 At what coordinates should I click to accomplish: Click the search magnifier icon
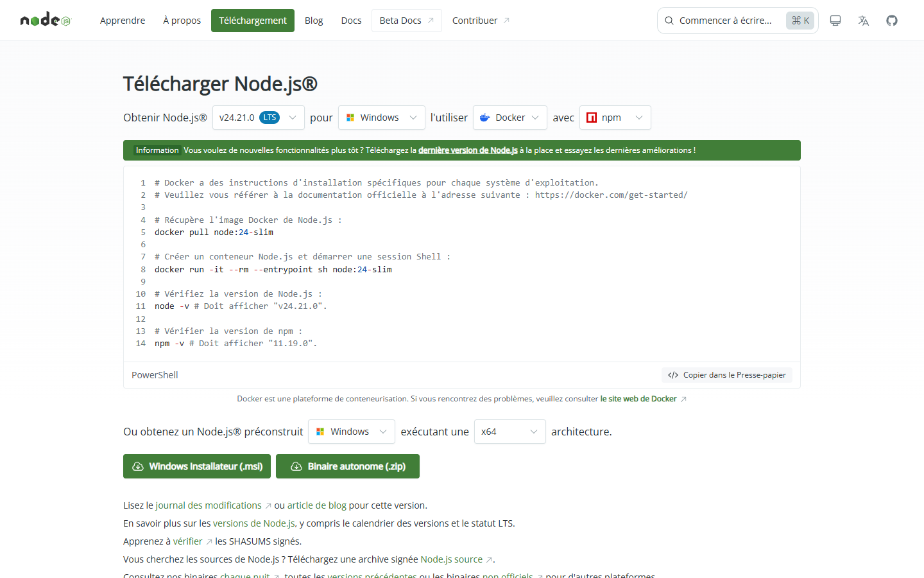(669, 21)
